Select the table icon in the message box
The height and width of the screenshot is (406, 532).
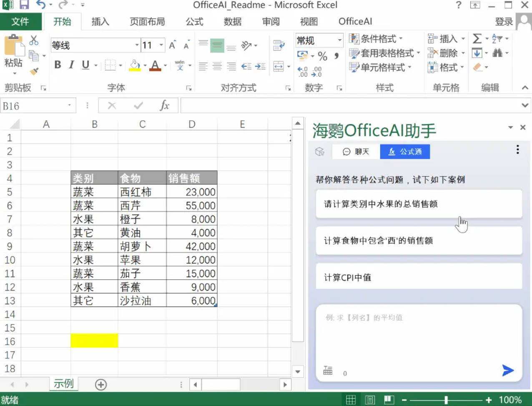click(327, 370)
